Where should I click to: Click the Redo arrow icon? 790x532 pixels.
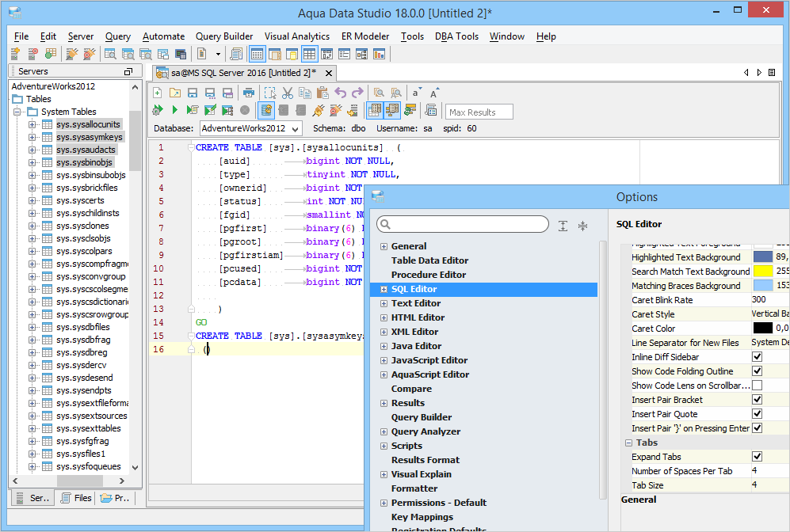click(x=357, y=93)
